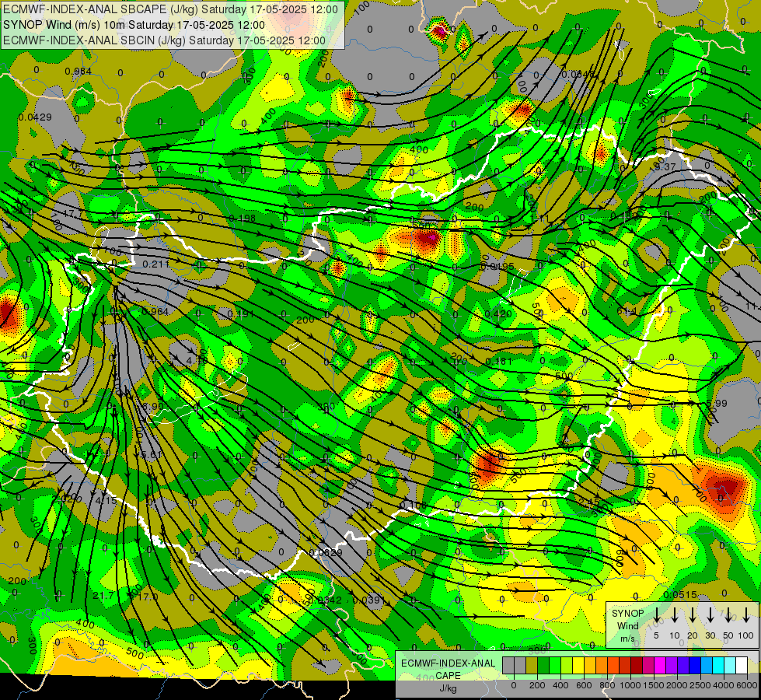This screenshot has height=700, width=761.
Task: Click the 10 m/s wind arrow in SYNOP legend
Action: (x=674, y=615)
